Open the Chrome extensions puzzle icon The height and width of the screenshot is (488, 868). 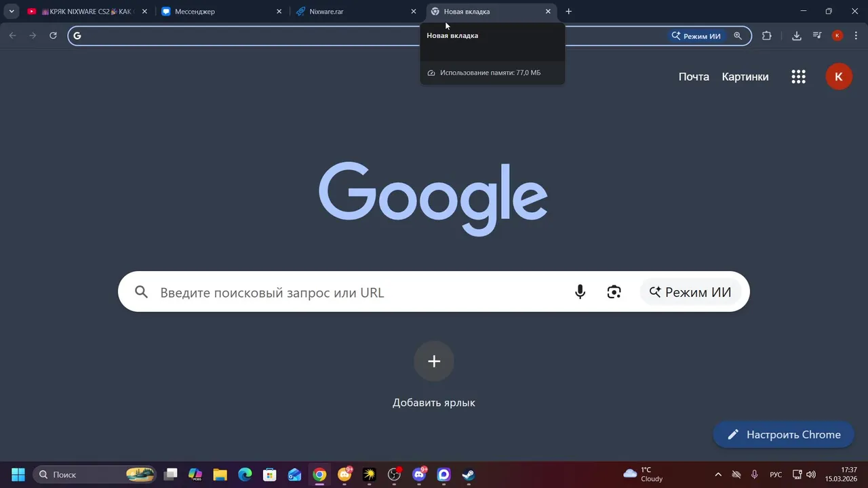[767, 36]
